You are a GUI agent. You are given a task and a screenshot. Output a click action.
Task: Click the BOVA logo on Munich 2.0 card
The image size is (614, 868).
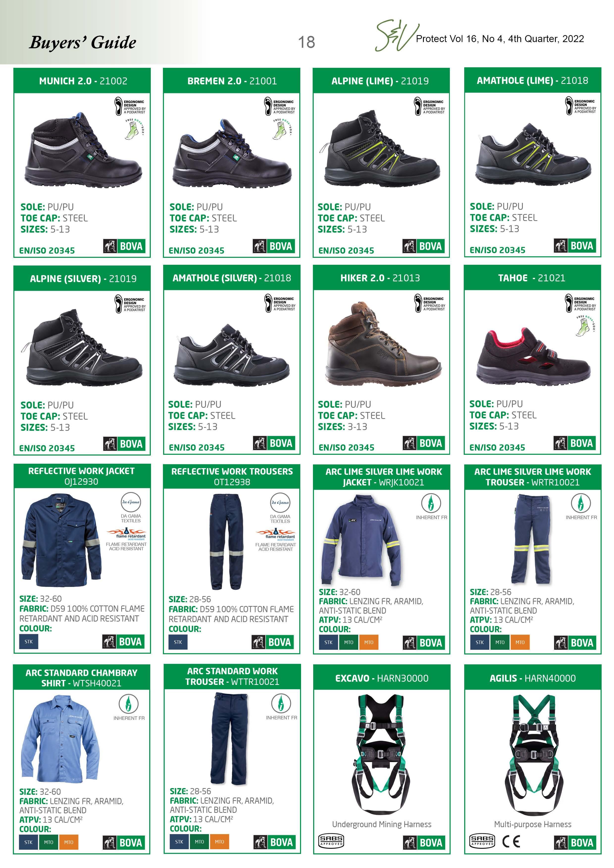point(124,246)
